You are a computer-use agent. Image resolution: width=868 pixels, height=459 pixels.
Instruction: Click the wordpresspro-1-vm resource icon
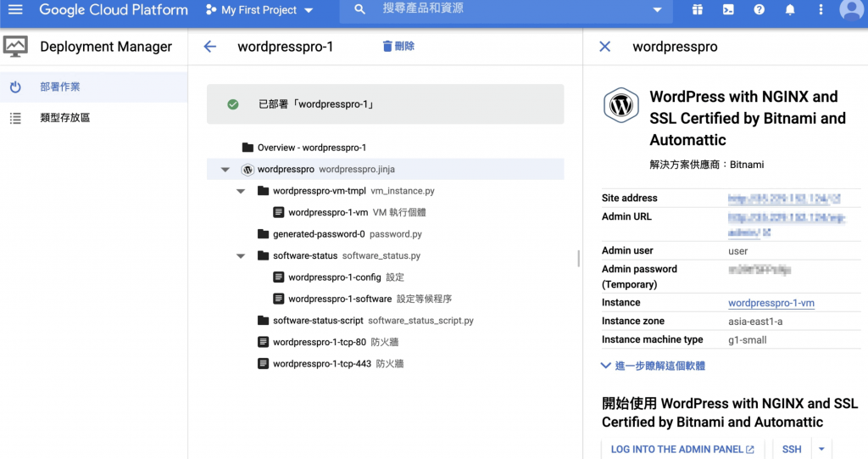pyautogui.click(x=279, y=212)
